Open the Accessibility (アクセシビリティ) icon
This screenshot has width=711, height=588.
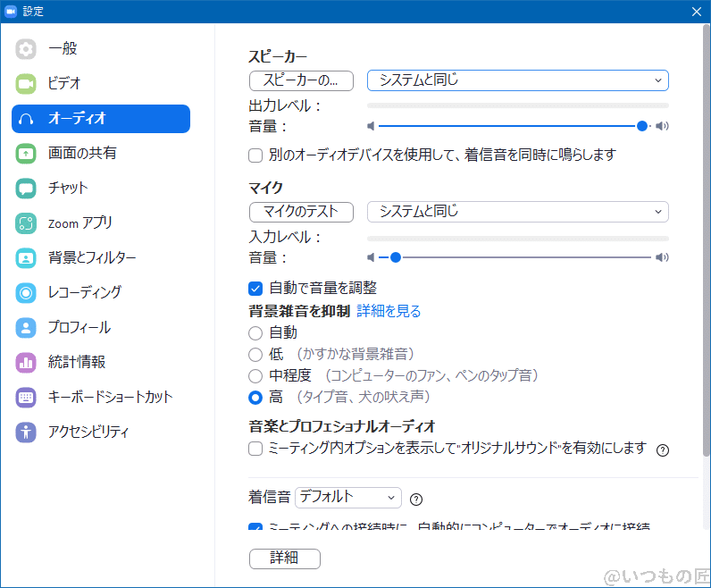point(26,433)
